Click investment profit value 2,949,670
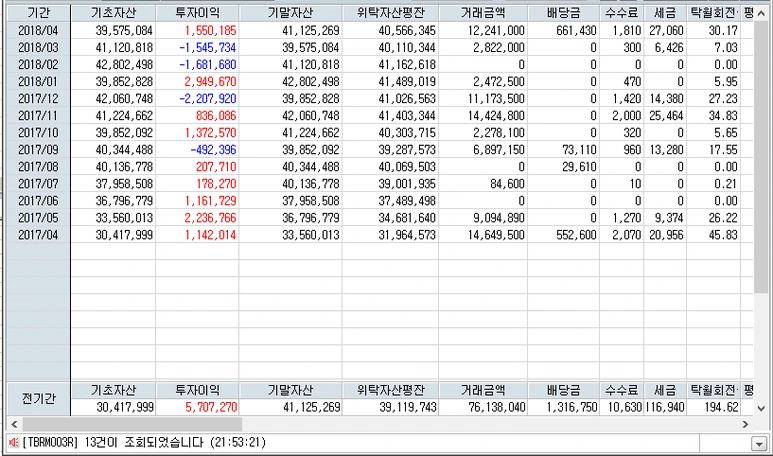Screen dimensions: 773x456 pos(211,82)
